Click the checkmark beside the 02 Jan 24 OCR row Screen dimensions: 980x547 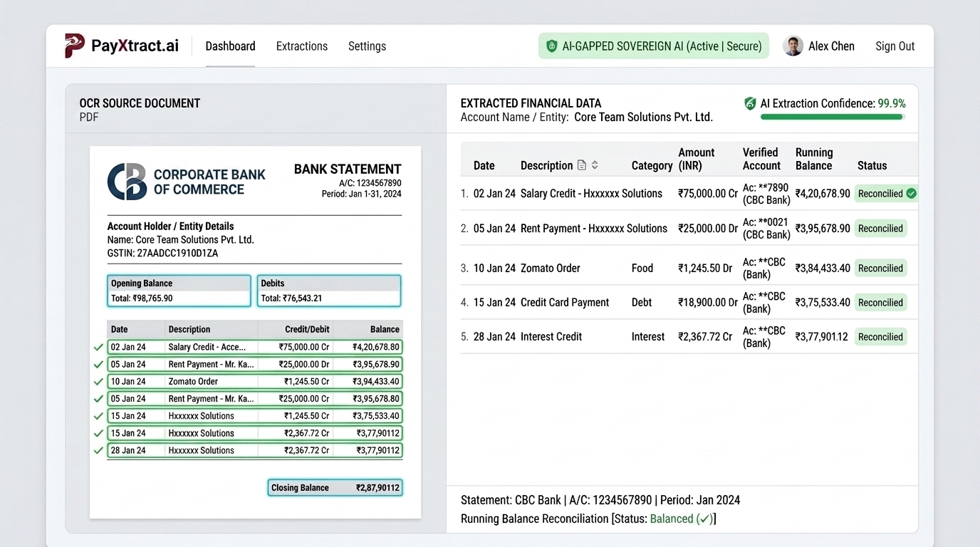pyautogui.click(x=98, y=347)
